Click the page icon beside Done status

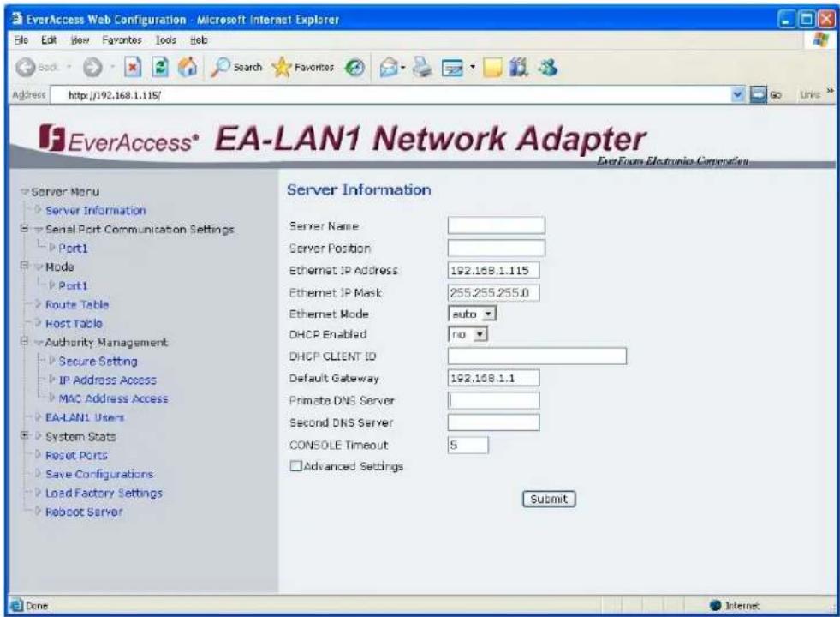click(x=16, y=606)
